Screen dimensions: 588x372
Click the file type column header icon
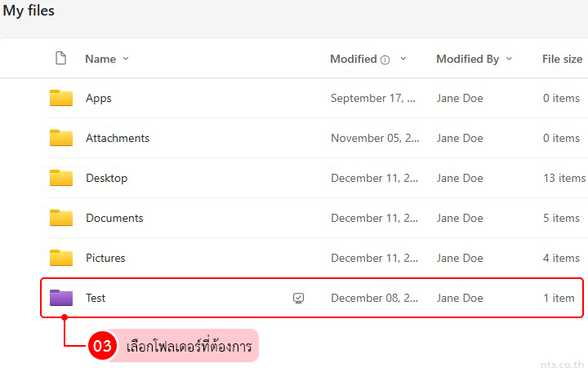click(x=60, y=59)
